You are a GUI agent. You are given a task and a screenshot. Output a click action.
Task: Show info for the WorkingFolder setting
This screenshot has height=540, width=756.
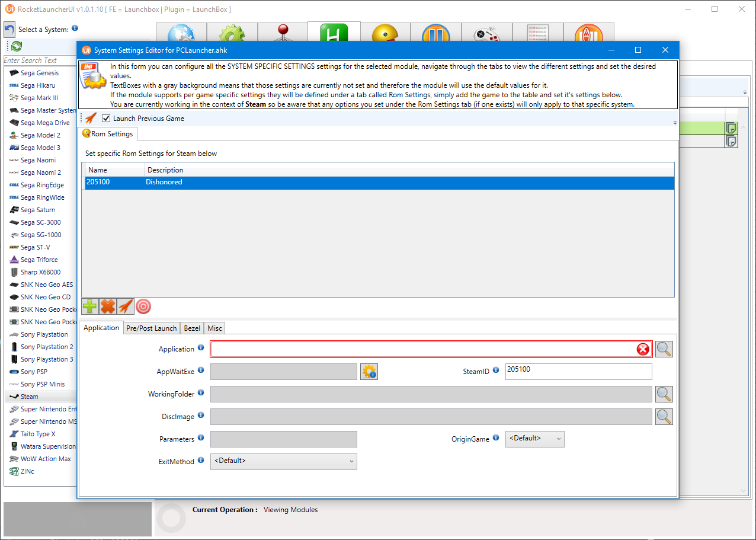click(201, 393)
